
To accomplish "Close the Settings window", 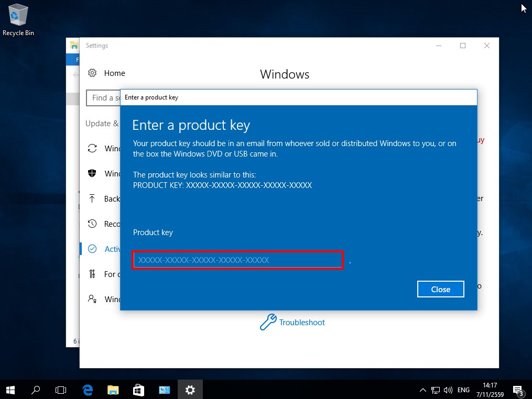I will pos(487,46).
